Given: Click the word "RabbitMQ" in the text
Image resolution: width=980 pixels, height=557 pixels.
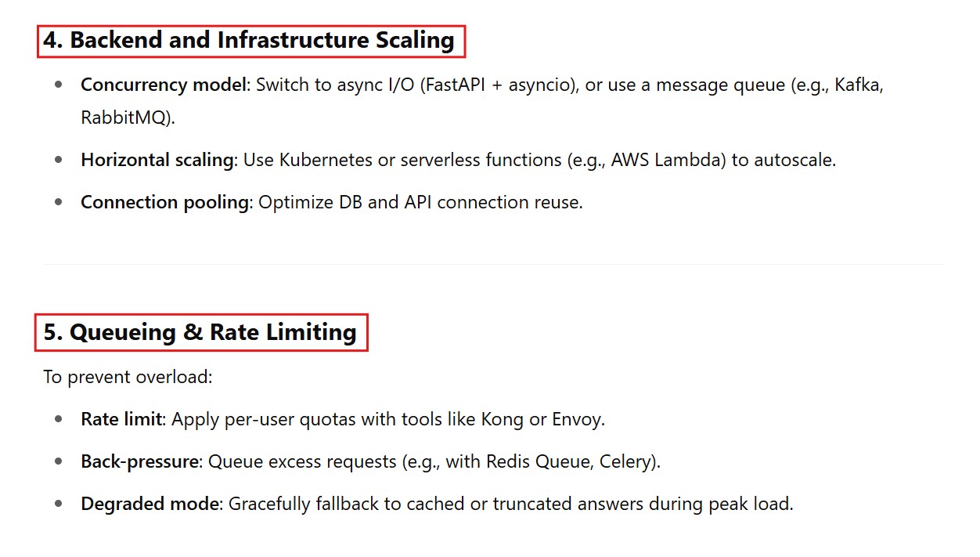Looking at the screenshot, I should 125,118.
